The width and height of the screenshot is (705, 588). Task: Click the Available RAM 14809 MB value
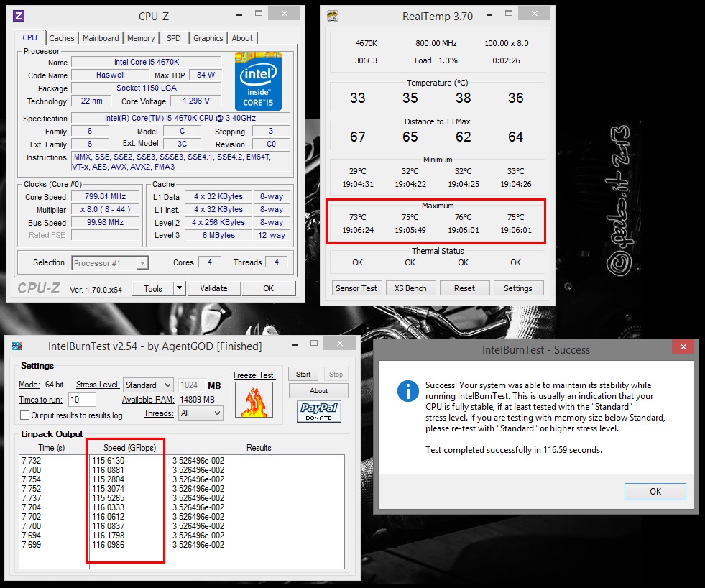point(198,400)
